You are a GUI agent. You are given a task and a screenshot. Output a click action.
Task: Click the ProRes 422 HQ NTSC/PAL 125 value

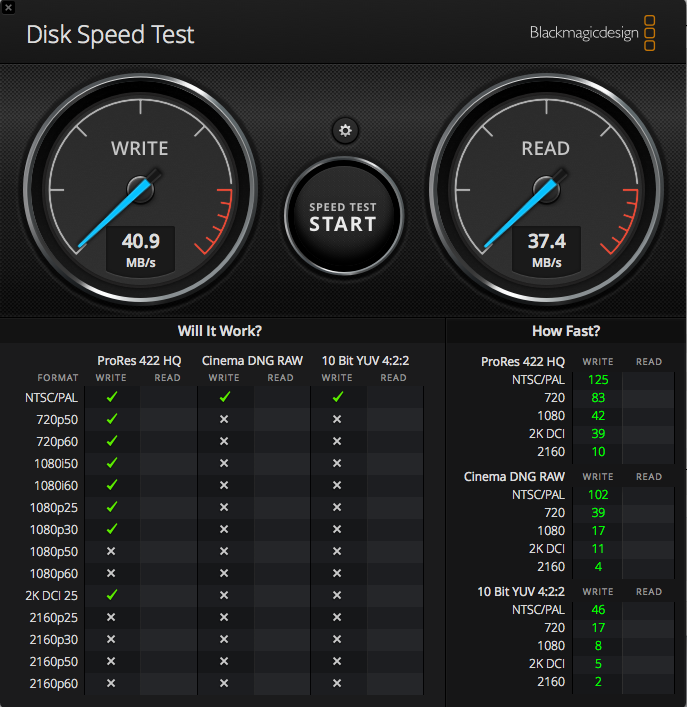tap(598, 380)
